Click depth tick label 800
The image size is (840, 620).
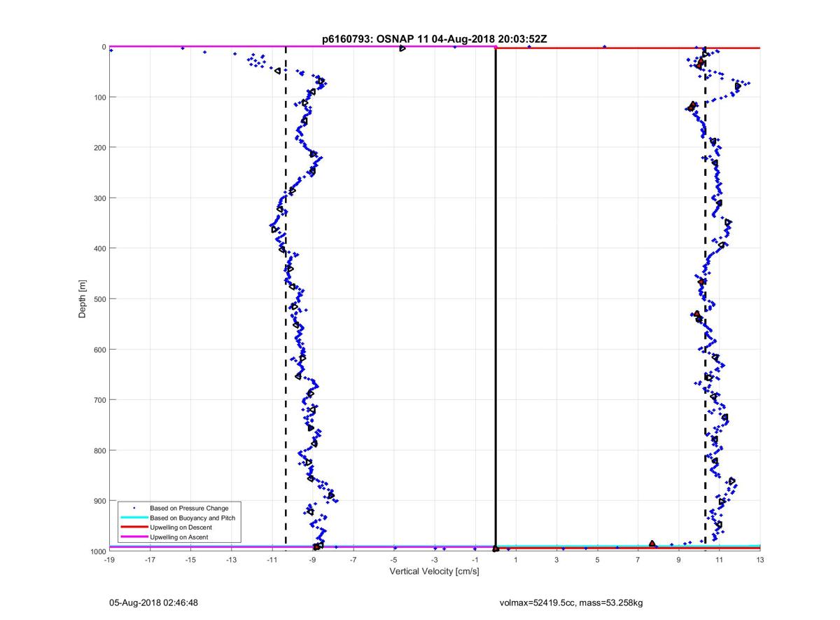(x=99, y=450)
